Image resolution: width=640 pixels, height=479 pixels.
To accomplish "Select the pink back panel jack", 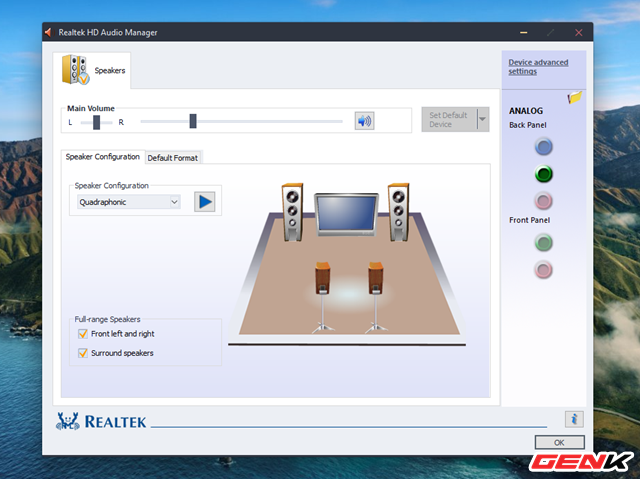I will point(544,201).
